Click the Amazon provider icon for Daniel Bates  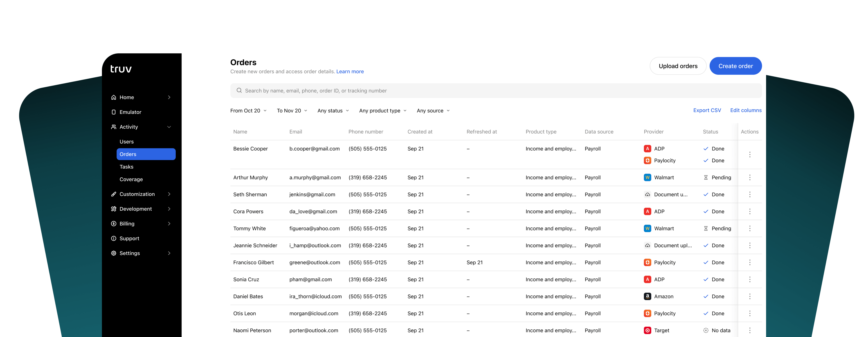[647, 296]
